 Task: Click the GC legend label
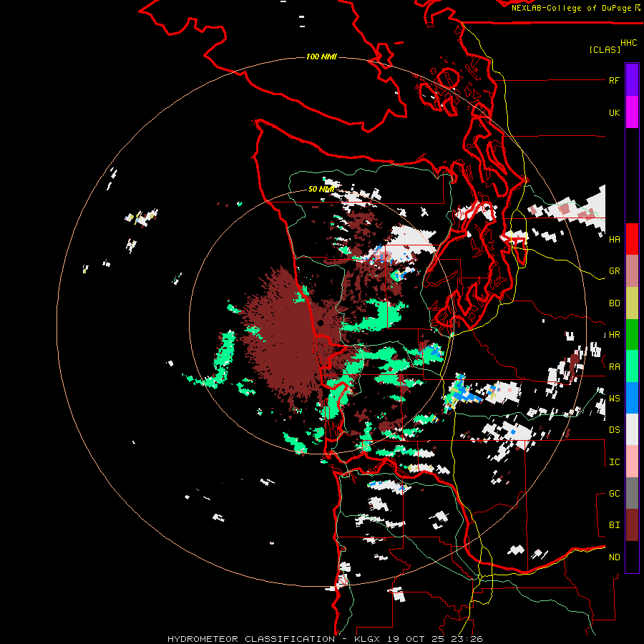614,494
